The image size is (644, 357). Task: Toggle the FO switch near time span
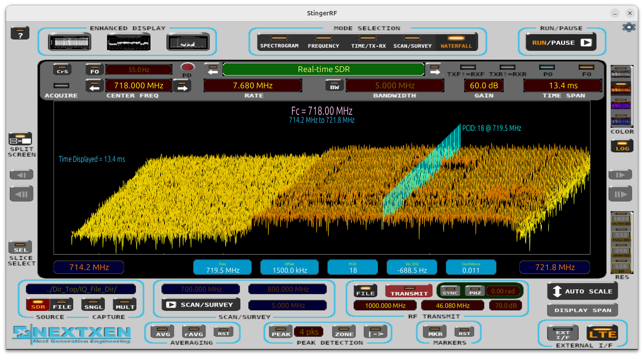click(587, 68)
